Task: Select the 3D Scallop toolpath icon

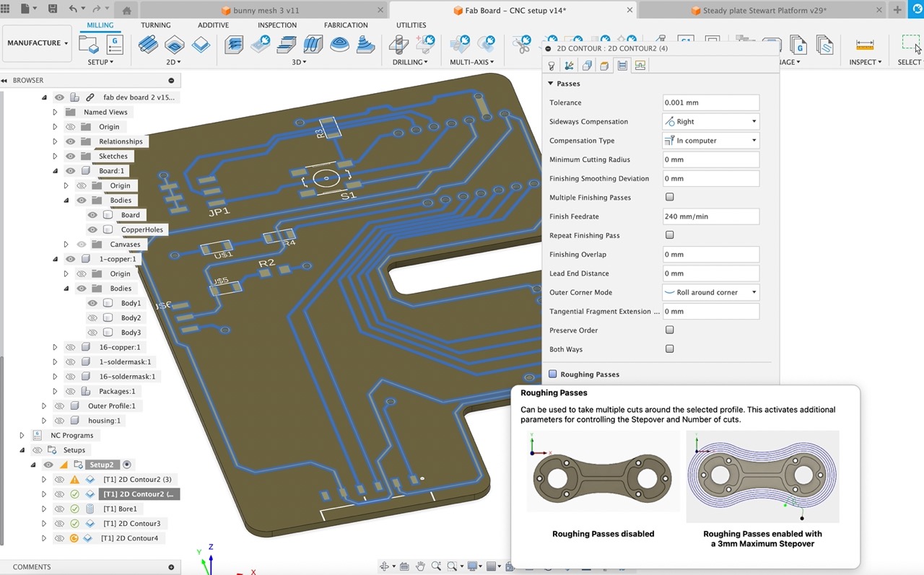Action: tap(339, 45)
